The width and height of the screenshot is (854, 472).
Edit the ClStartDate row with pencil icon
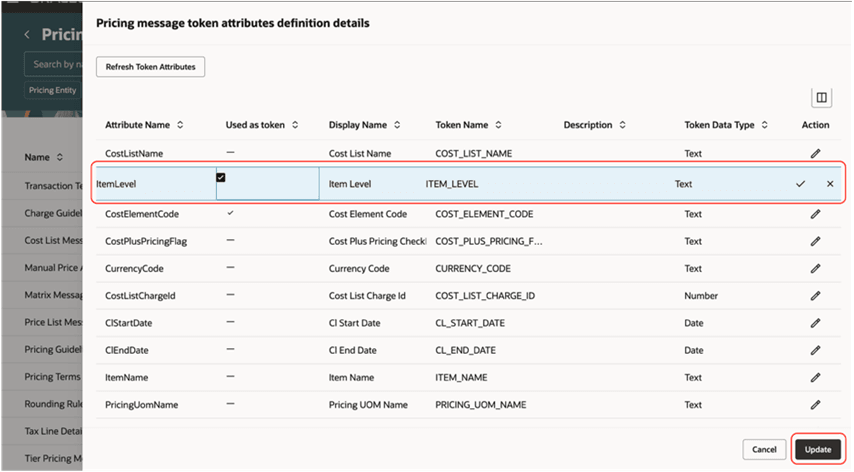[x=815, y=323]
